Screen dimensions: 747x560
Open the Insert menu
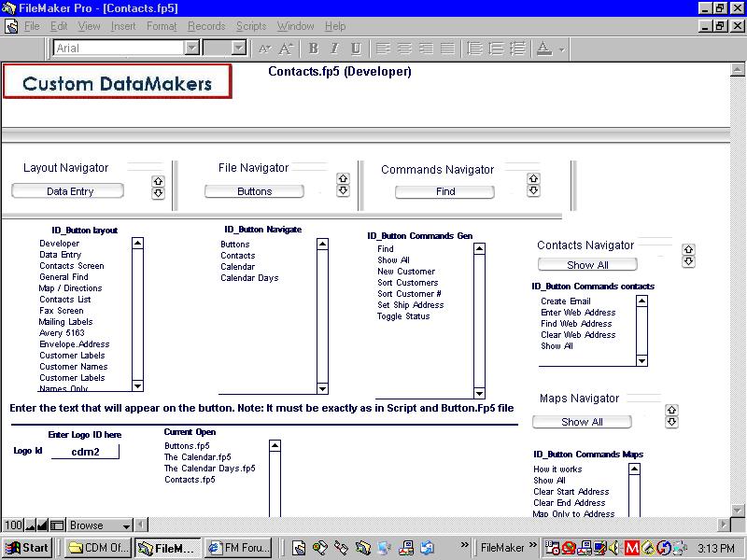pos(123,26)
